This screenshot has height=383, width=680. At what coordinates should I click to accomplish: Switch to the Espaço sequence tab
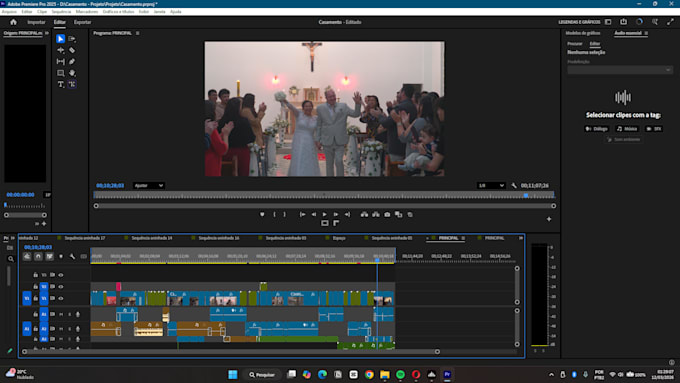[x=339, y=238]
